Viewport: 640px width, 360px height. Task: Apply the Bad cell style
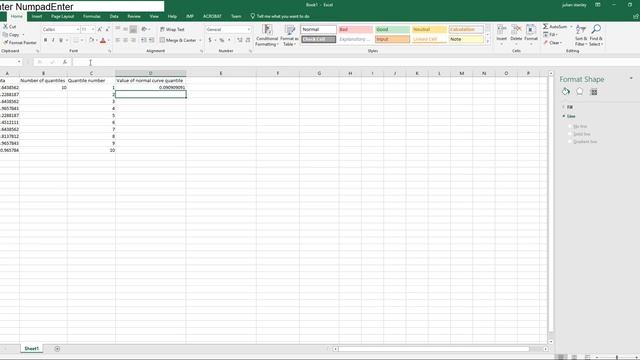(x=355, y=29)
